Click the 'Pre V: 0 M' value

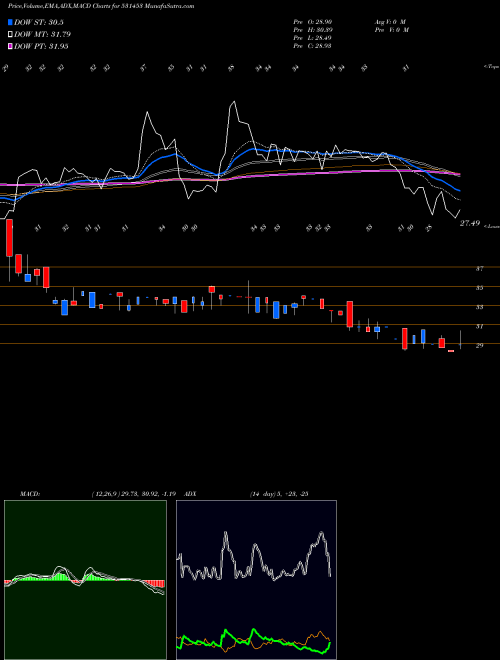click(393, 30)
